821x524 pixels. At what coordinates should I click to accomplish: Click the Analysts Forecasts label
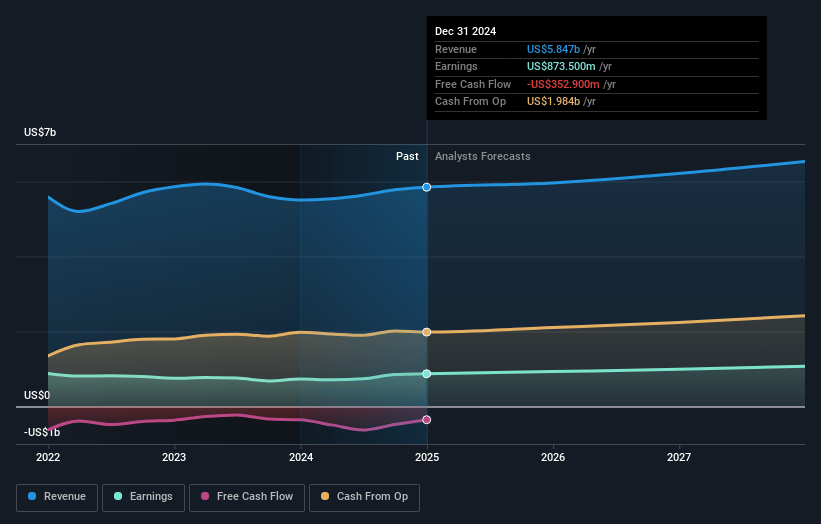(483, 157)
